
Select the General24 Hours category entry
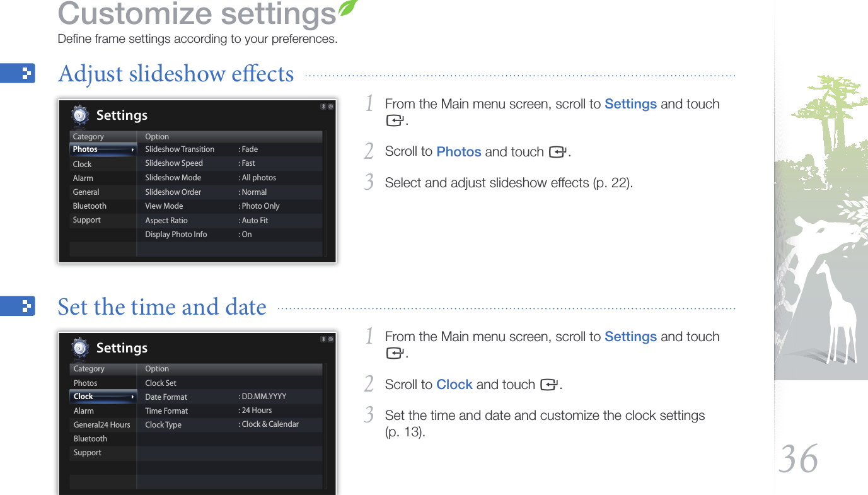click(101, 425)
